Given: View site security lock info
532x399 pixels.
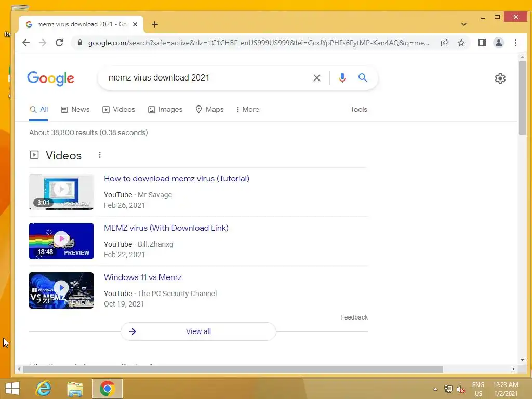Looking at the screenshot, I should (x=80, y=43).
